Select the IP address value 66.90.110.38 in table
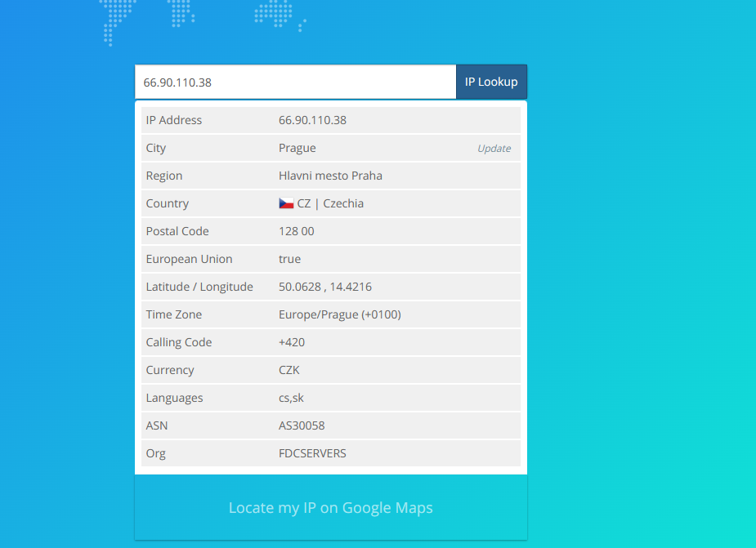Image resolution: width=756 pixels, height=548 pixels. tap(312, 120)
